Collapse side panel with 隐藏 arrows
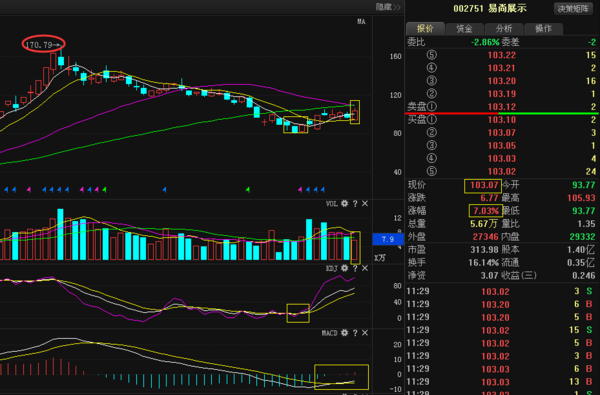 coord(388,7)
